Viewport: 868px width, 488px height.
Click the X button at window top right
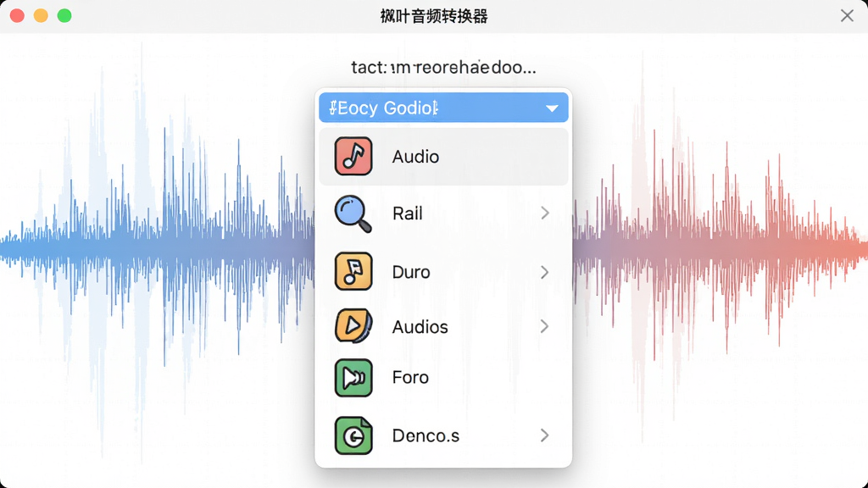point(847,15)
